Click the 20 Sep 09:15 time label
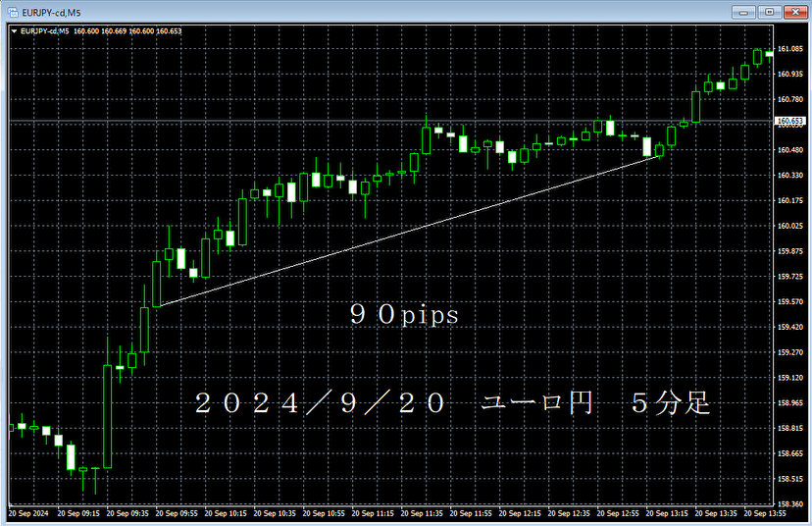The width and height of the screenshot is (812, 526). coord(78,513)
